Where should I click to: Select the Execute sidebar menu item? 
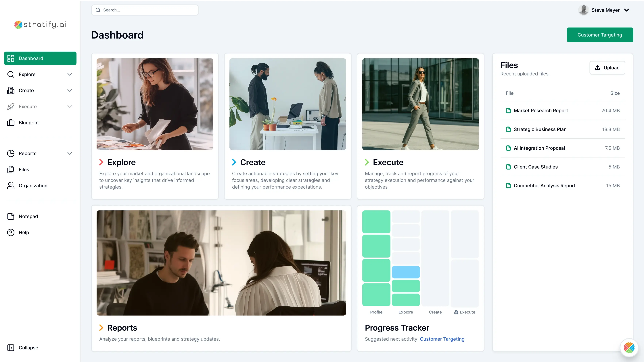click(28, 107)
